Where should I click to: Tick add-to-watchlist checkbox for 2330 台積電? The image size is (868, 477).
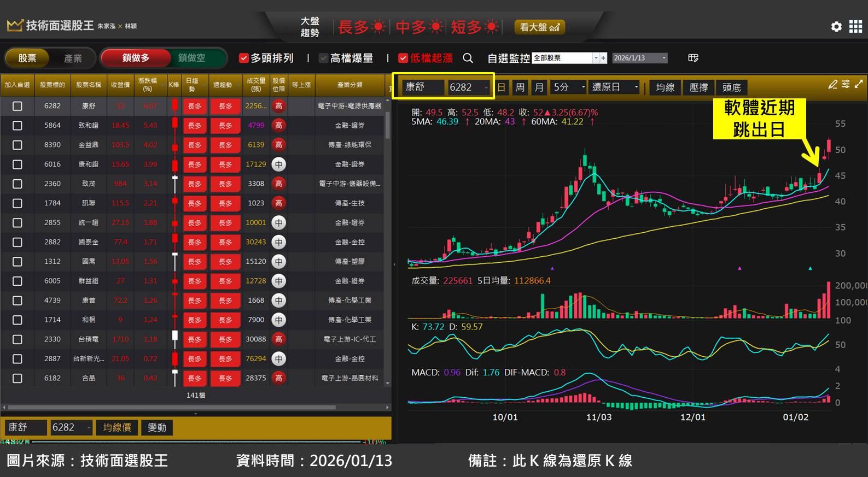(18, 339)
